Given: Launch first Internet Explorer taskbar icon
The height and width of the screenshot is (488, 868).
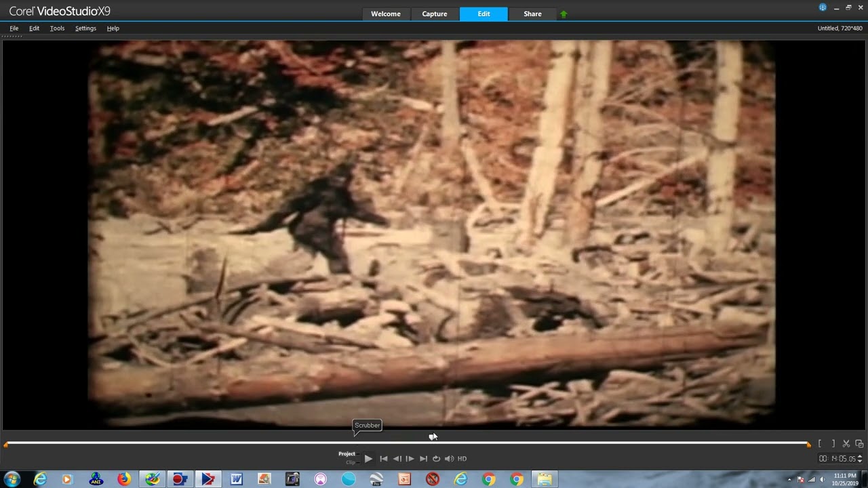Looking at the screenshot, I should (40, 479).
